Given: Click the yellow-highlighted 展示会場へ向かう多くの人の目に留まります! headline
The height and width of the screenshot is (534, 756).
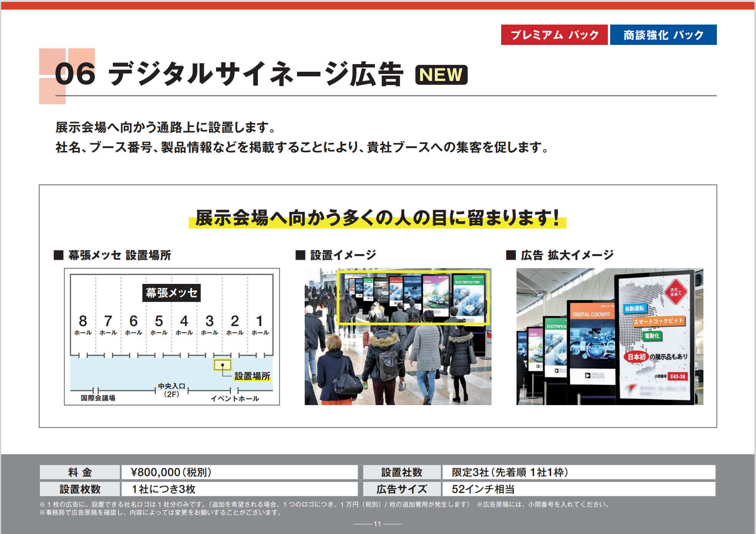Looking at the screenshot, I should click(x=377, y=218).
